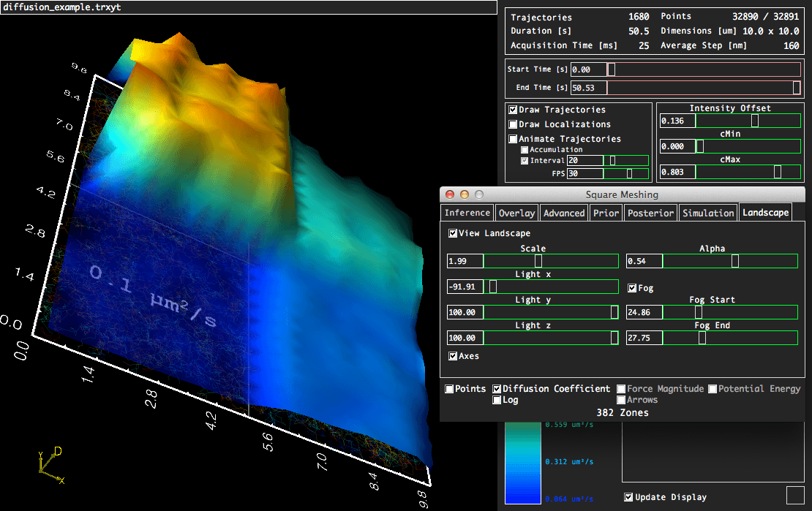This screenshot has height=511, width=812.
Task: Click the red close window button
Action: (451, 194)
